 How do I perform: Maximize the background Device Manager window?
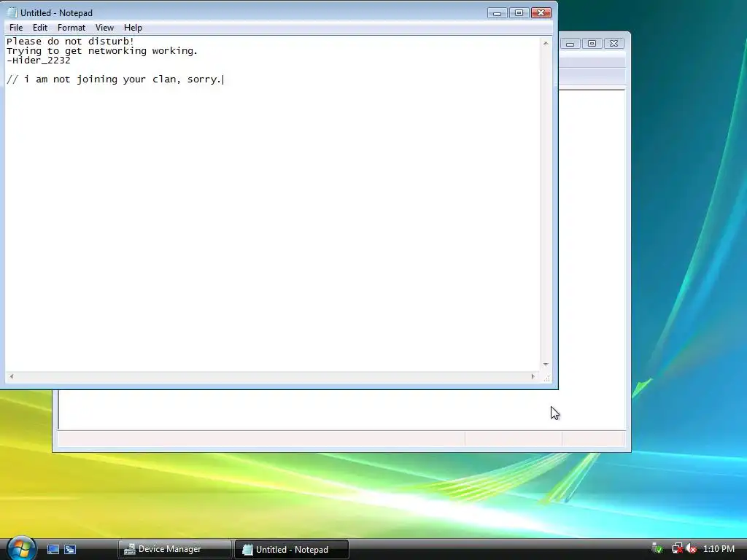(x=592, y=43)
